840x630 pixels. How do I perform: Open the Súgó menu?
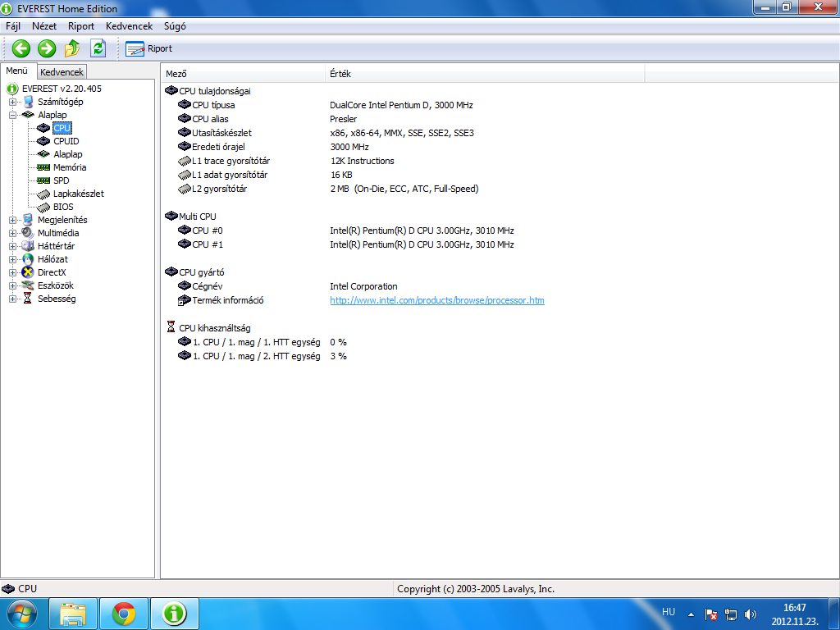[175, 26]
